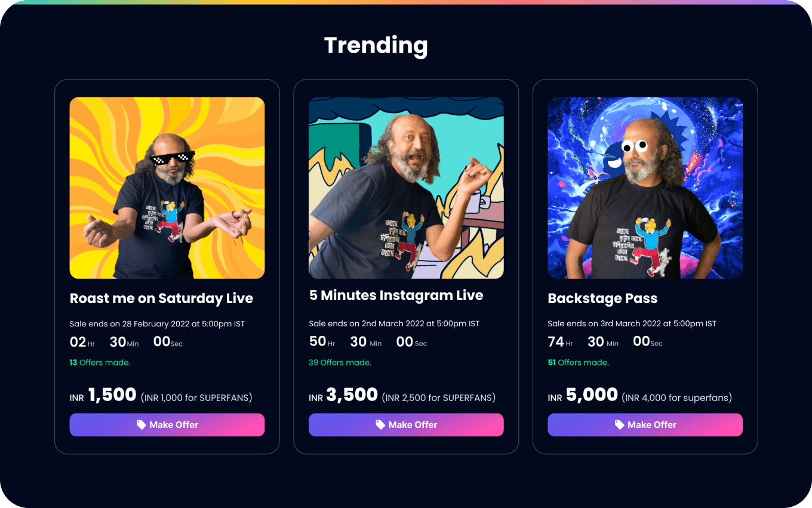Make an offer on 5 Minutes Instagram Live

(406, 425)
